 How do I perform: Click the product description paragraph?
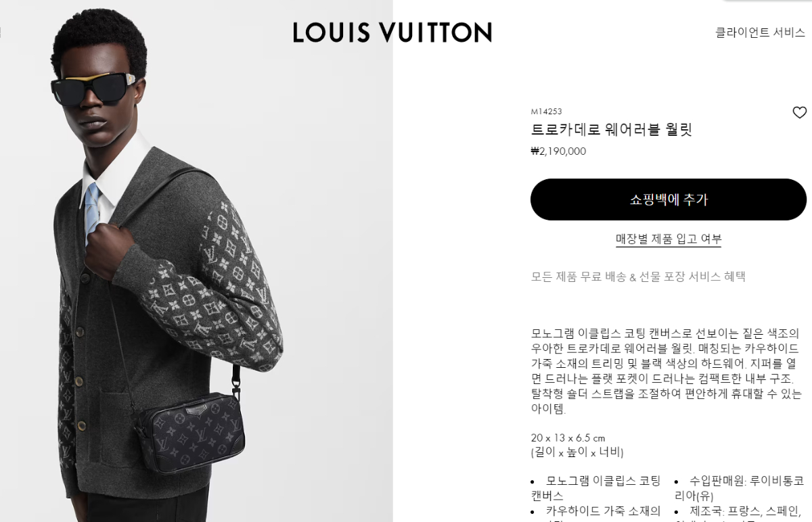(667, 371)
